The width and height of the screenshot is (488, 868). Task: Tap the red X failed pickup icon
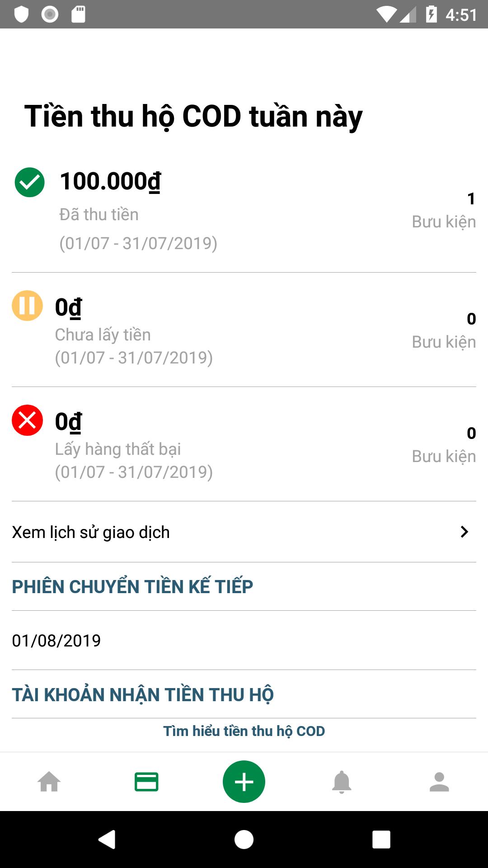(x=27, y=420)
